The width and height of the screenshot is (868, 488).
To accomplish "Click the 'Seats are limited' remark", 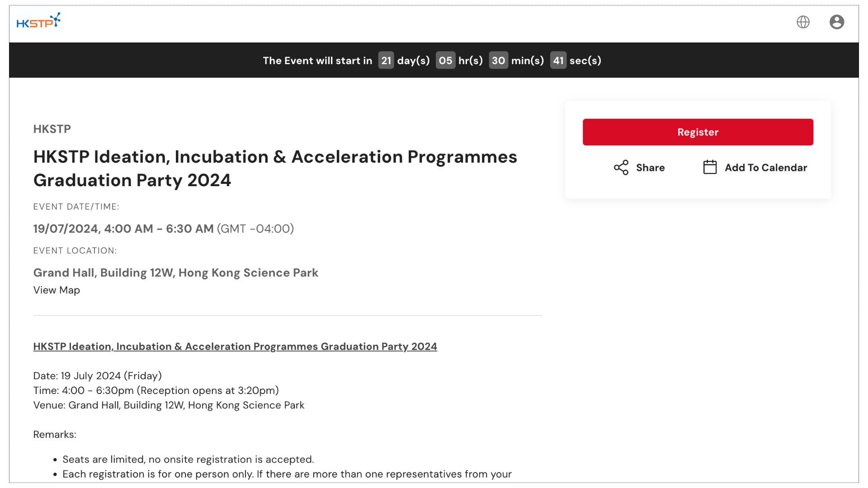I will [188, 460].
